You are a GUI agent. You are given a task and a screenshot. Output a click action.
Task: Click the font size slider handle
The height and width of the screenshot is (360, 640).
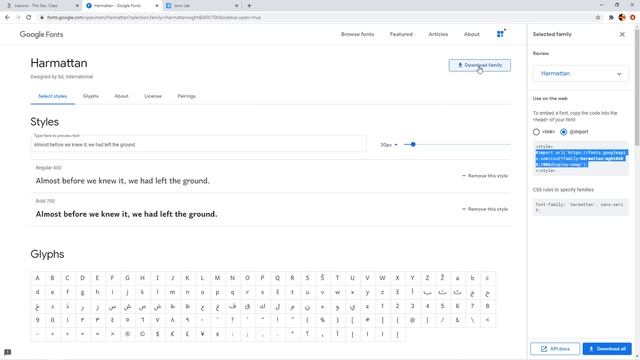click(413, 144)
